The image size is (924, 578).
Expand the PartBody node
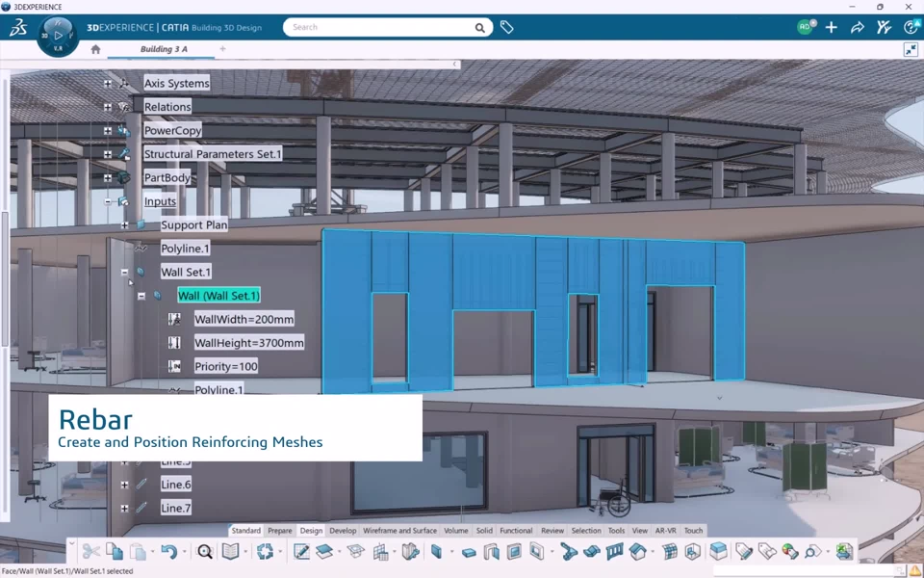(x=107, y=178)
